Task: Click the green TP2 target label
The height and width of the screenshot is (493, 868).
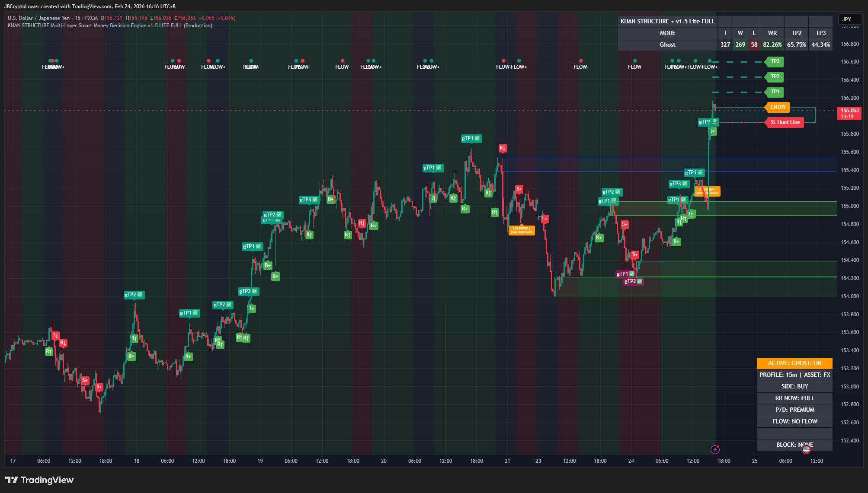Action: click(x=775, y=76)
